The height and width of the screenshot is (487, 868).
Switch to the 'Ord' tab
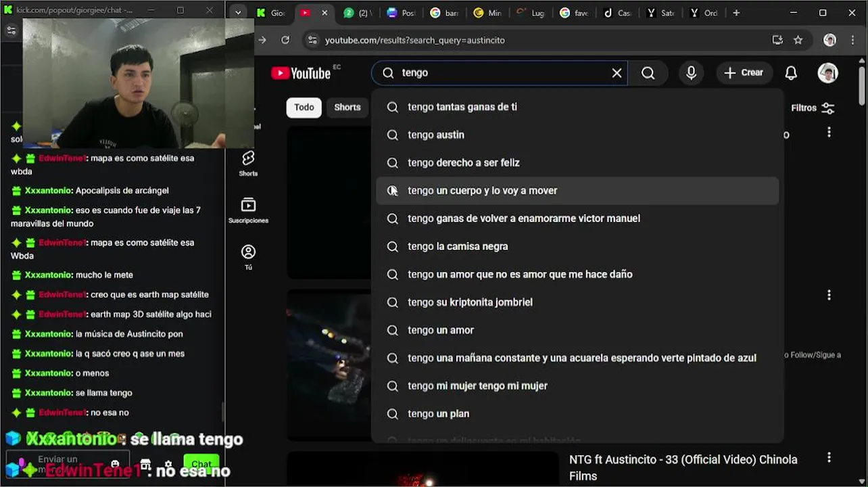[x=704, y=13]
